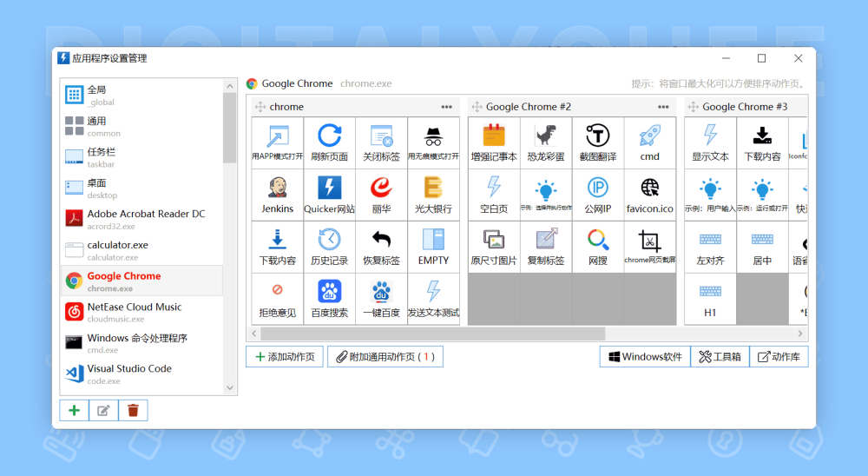This screenshot has width=868, height=476.
Task: Open the 动作库 action library button
Action: coord(779,357)
